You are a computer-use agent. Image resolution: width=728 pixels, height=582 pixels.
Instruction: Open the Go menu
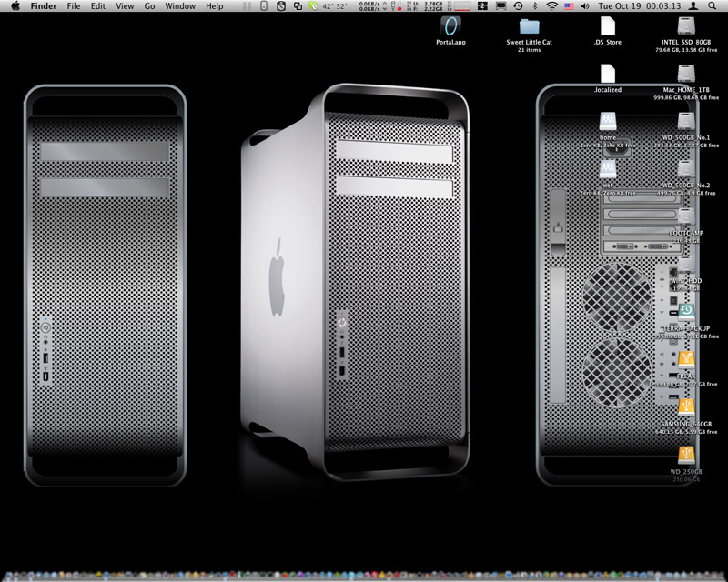click(149, 6)
